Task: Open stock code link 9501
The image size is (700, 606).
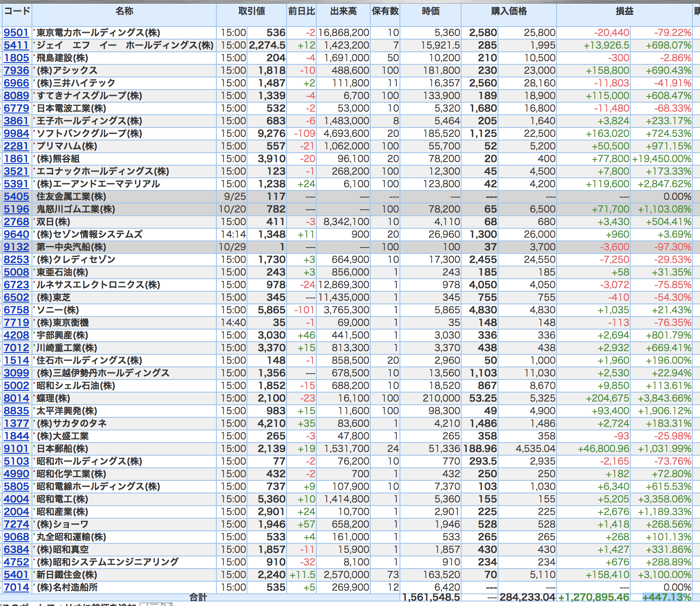Action: point(16,32)
